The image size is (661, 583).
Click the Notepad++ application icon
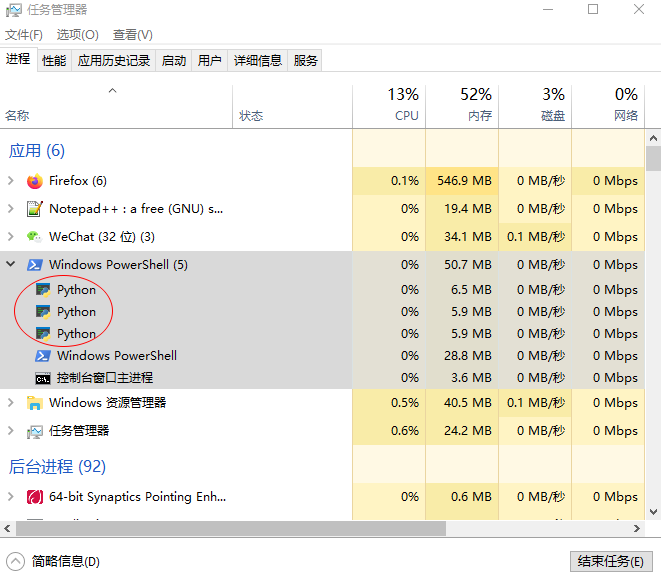35,209
